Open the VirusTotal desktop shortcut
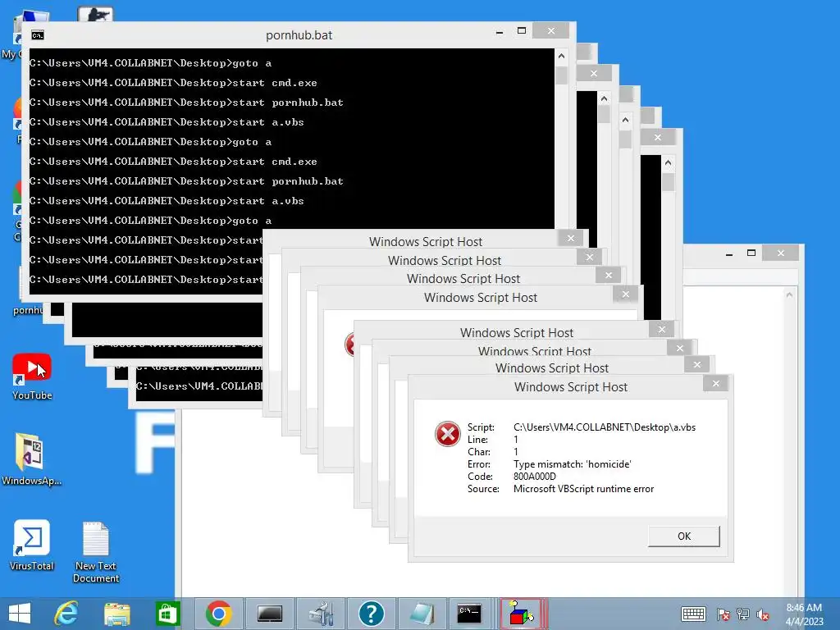This screenshot has height=630, width=840. (x=32, y=546)
